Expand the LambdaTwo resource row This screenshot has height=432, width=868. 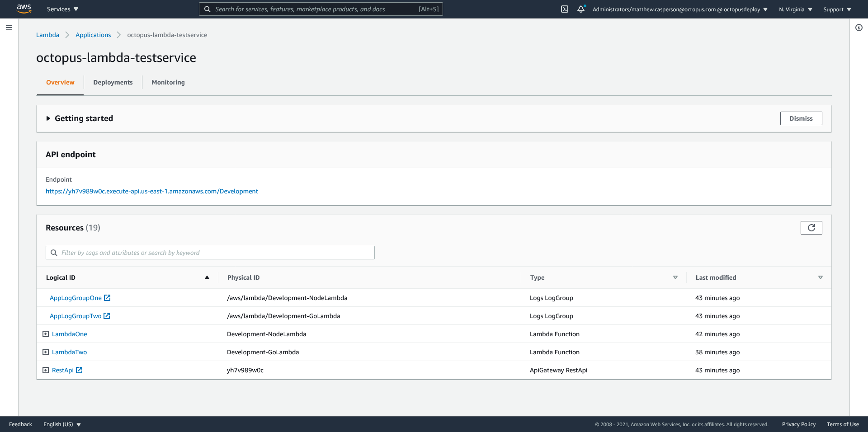point(46,352)
